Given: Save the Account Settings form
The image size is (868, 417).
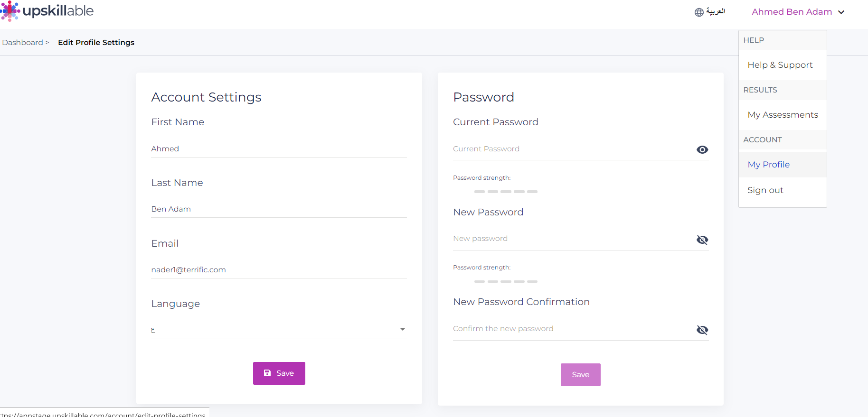Looking at the screenshot, I should coord(279,373).
